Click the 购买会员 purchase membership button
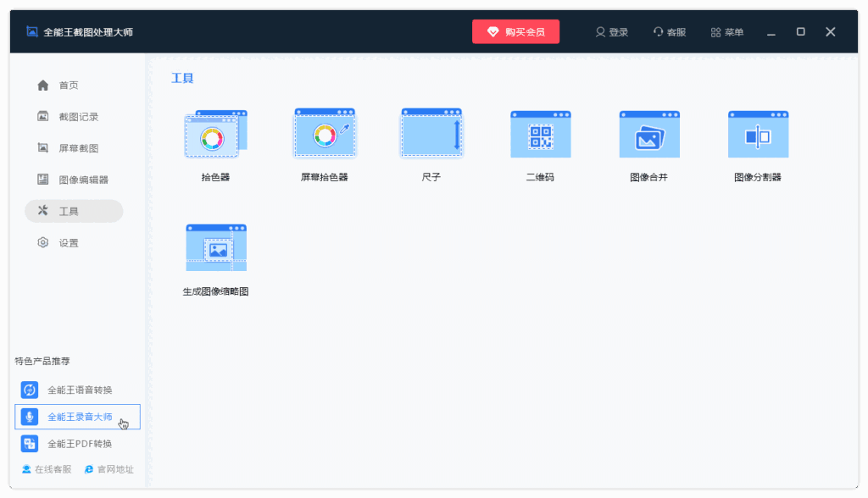 tap(515, 31)
